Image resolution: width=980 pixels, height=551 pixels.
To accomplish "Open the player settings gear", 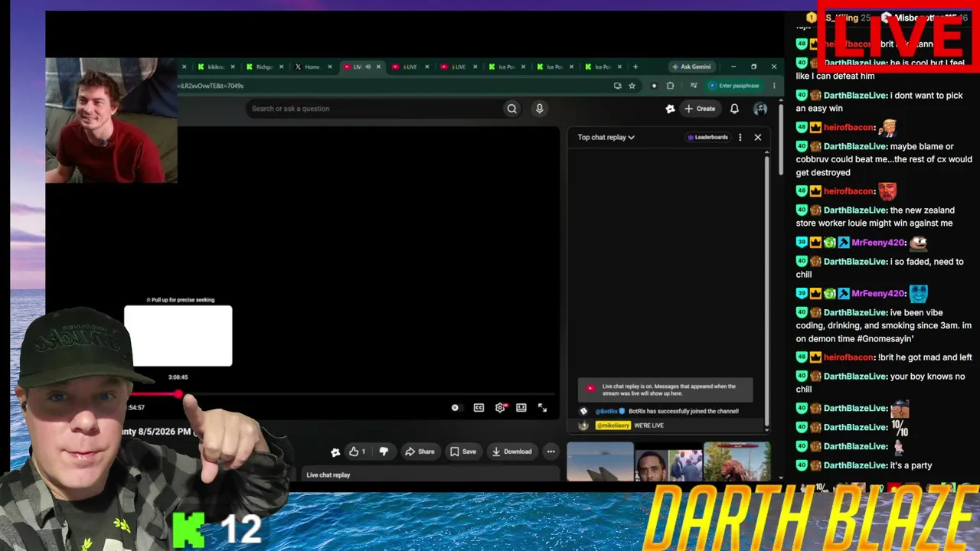I will 500,408.
